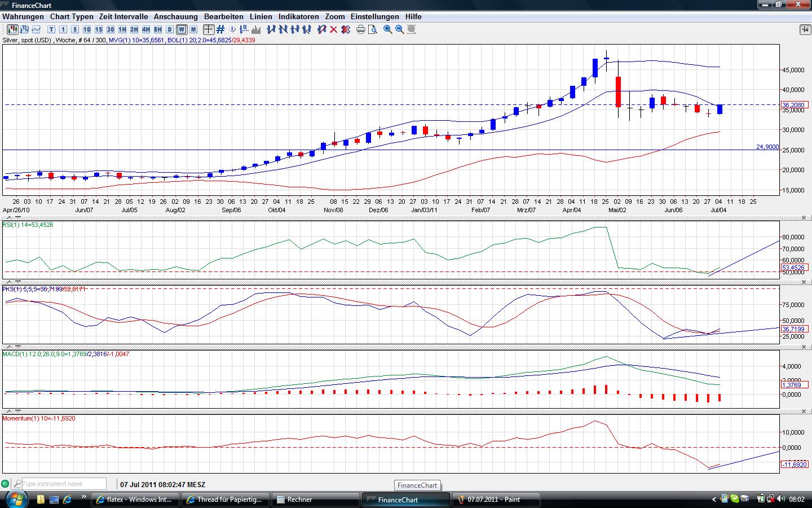Select the monthly (M) interval

point(193,29)
